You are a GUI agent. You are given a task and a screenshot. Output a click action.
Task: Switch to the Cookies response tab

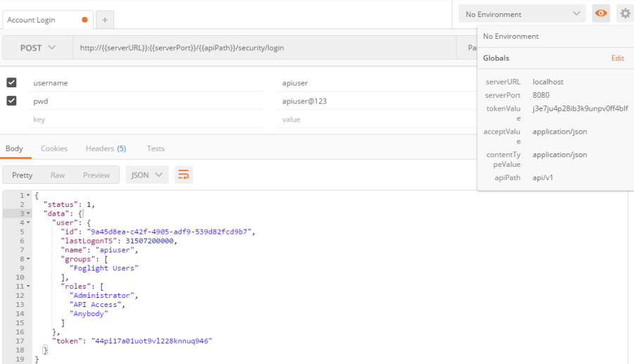(54, 149)
